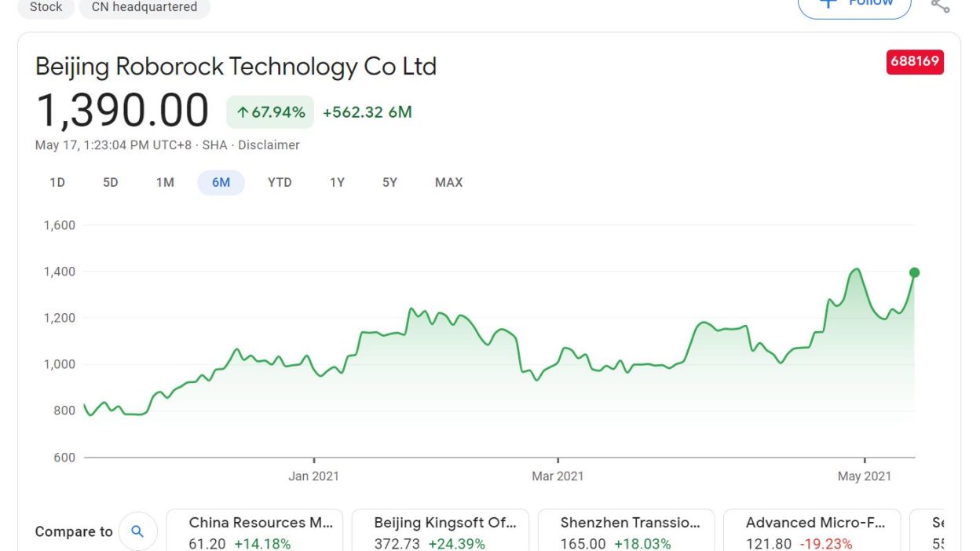The image size is (980, 551).
Task: Open the Disclaimer link
Action: coord(269,145)
